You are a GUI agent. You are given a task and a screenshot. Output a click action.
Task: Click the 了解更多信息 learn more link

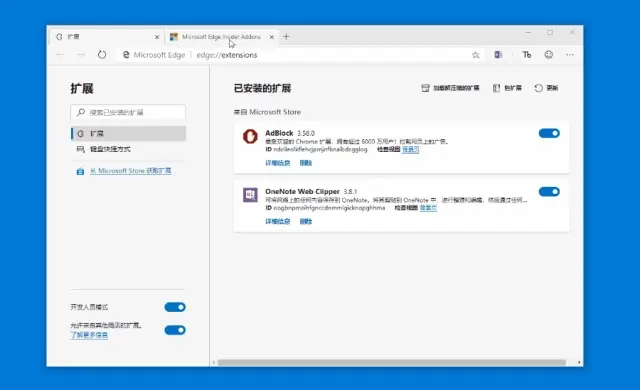click(89, 335)
